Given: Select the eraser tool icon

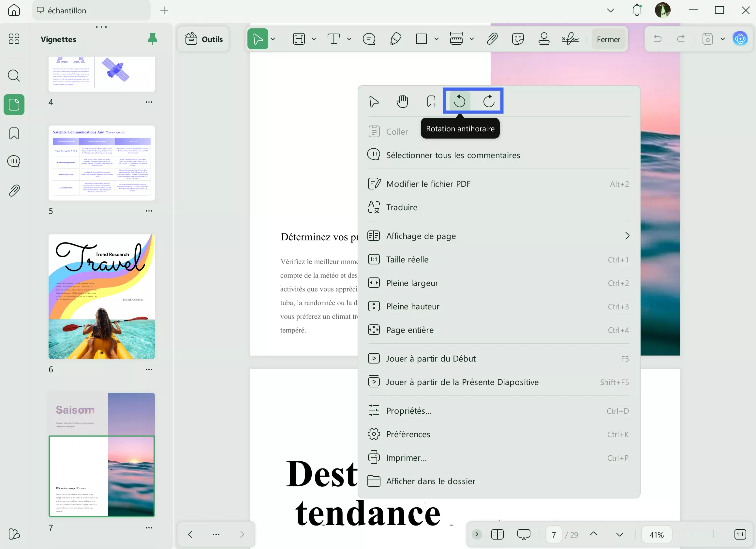Looking at the screenshot, I should click(395, 39).
